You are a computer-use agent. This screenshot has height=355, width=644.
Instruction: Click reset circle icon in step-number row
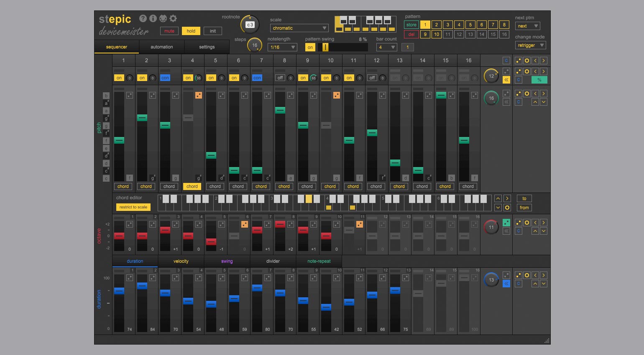pos(527,61)
